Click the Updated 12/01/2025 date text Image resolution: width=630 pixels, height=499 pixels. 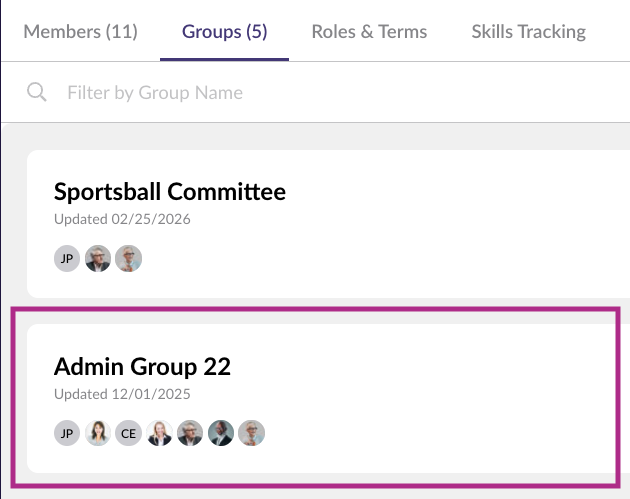[122, 393]
